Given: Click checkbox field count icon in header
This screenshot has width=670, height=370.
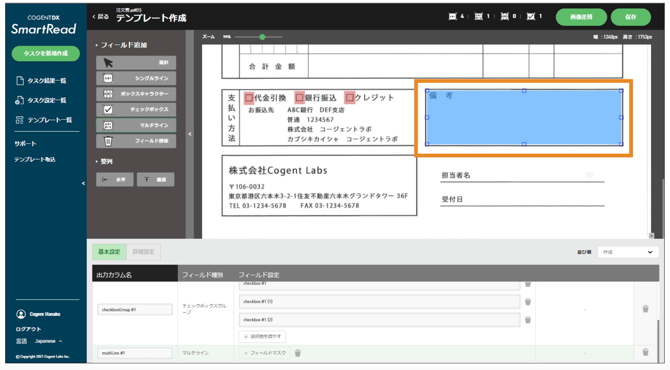Looking at the screenshot, I should tap(531, 17).
